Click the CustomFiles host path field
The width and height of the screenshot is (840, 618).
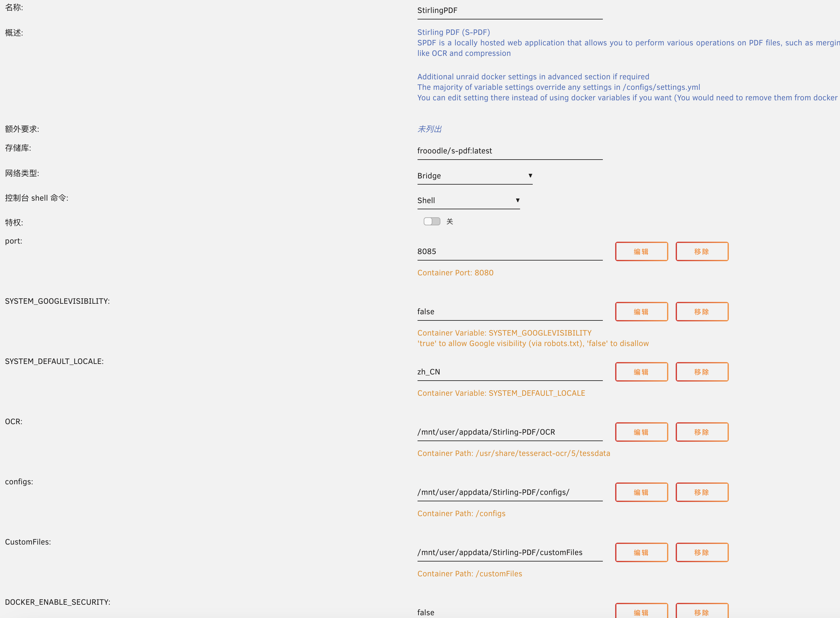[x=510, y=553]
